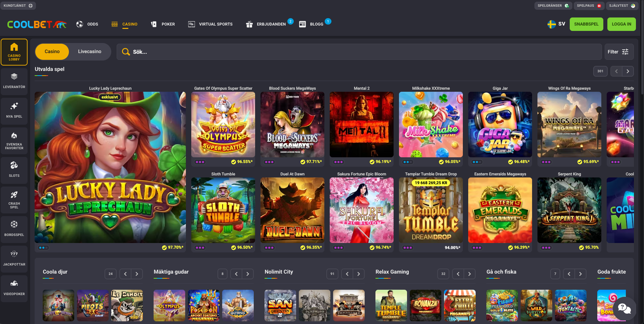Open the Serpent King game thumbnail
Viewport: 644px width, 324px height.
point(569,210)
